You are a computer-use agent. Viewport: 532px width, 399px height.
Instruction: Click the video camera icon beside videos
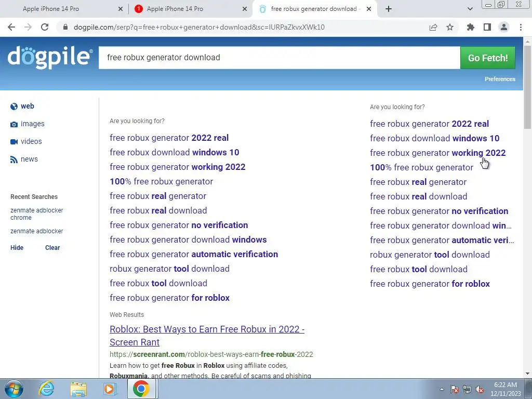point(14,142)
